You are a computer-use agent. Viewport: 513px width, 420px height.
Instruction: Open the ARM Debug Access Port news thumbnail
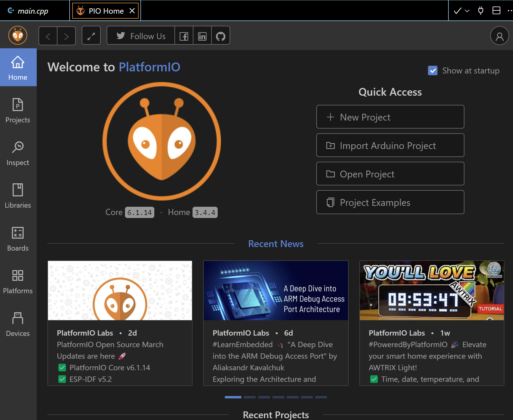pyautogui.click(x=276, y=291)
